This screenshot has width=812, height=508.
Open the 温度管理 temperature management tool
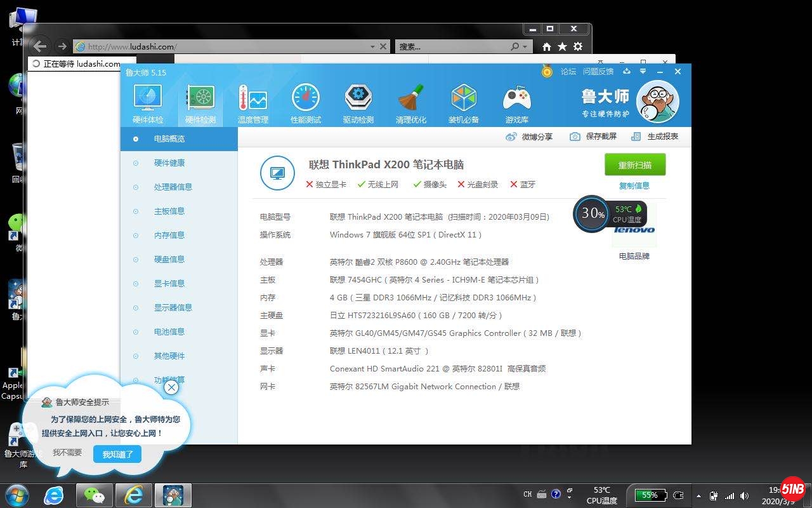click(x=252, y=102)
